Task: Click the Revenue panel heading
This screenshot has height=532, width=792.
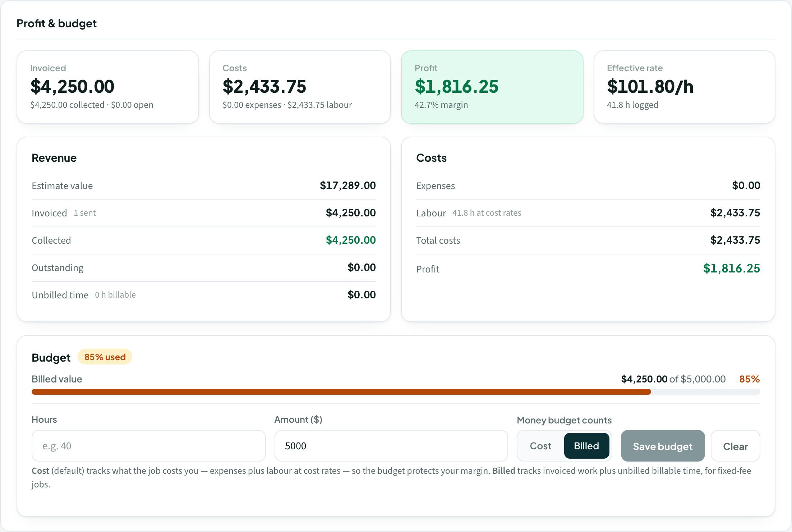Action: point(54,158)
